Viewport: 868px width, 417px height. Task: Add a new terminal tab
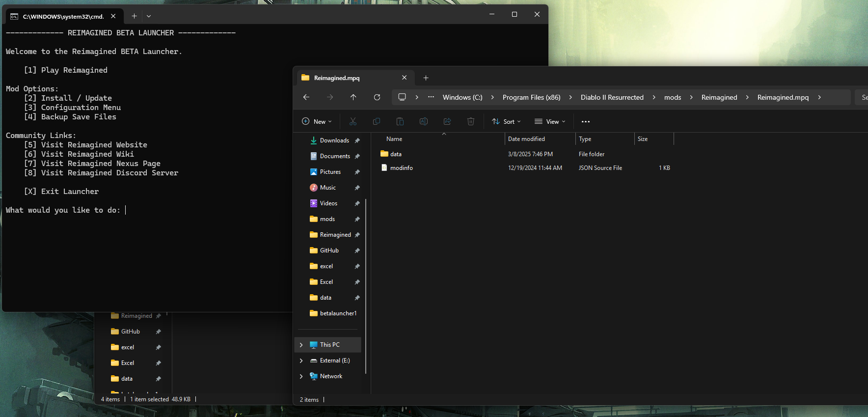134,16
